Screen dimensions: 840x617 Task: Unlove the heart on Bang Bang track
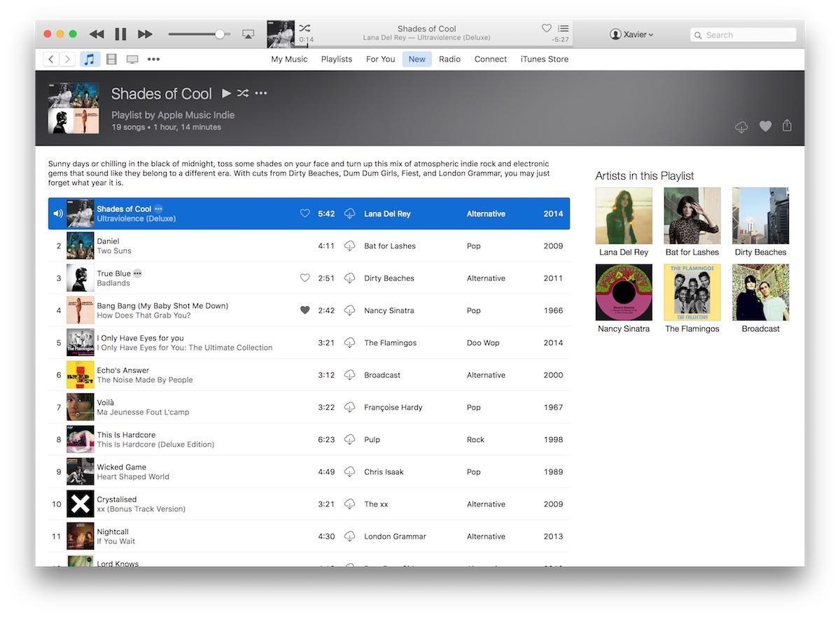pyautogui.click(x=304, y=310)
